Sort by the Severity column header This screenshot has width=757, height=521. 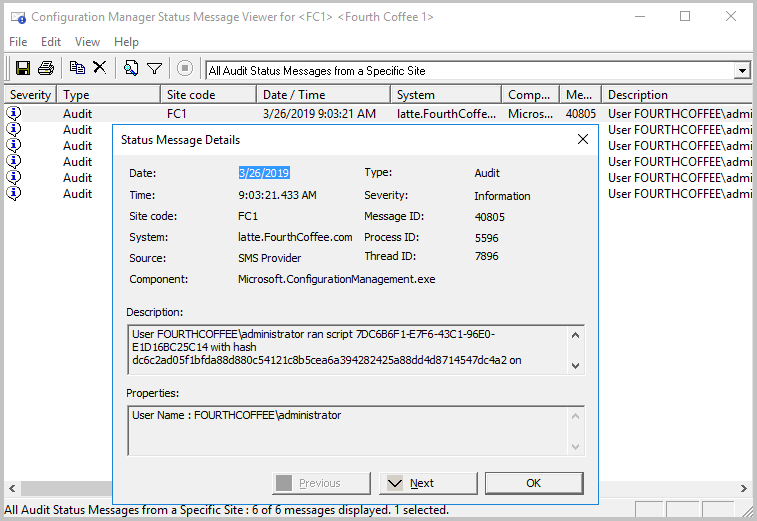30,95
